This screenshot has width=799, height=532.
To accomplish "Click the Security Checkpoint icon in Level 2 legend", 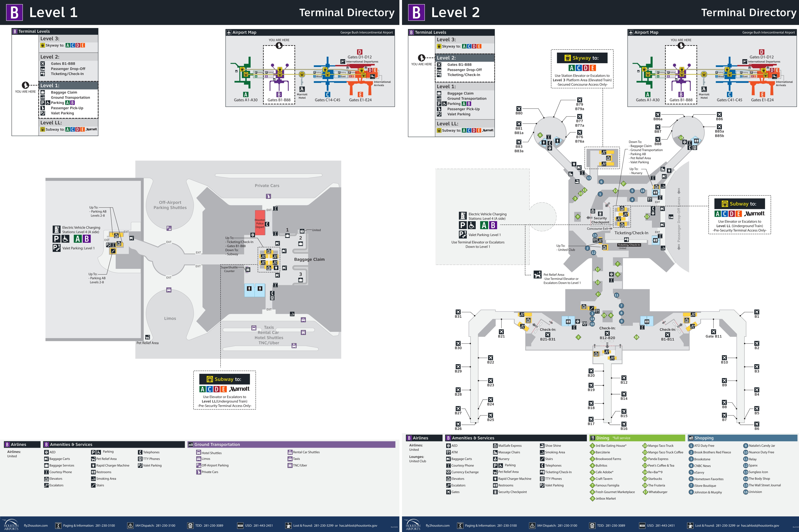I will point(495,492).
